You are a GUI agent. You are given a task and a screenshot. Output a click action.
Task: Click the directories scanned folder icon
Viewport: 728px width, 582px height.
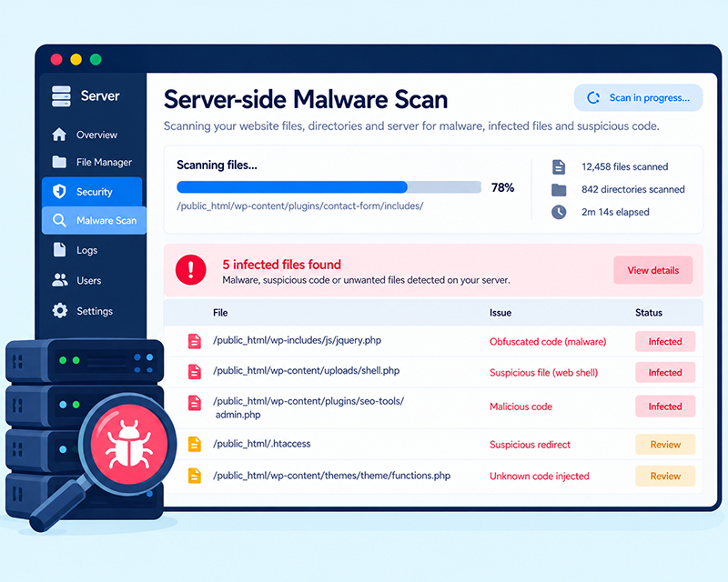click(x=559, y=190)
